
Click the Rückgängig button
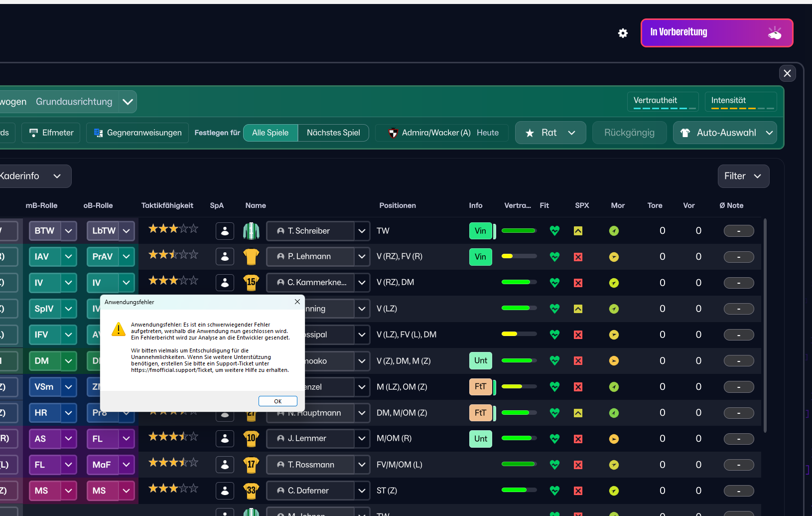tap(629, 133)
